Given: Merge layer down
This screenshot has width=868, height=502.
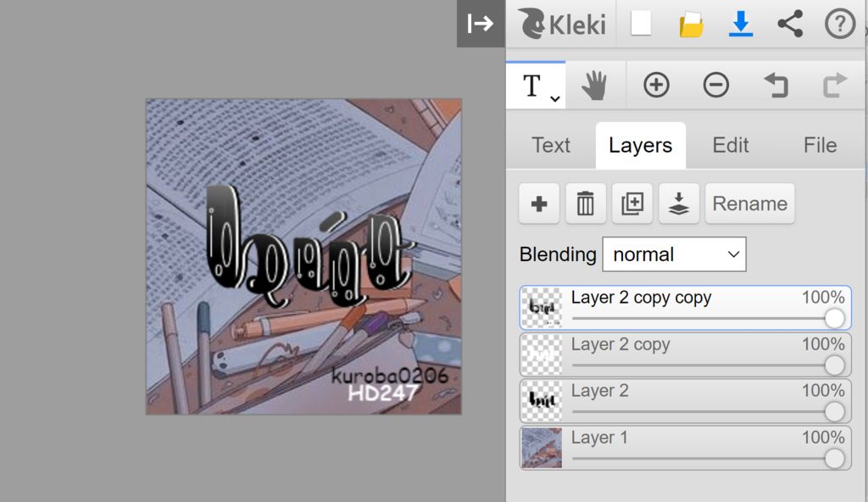Looking at the screenshot, I should [679, 204].
